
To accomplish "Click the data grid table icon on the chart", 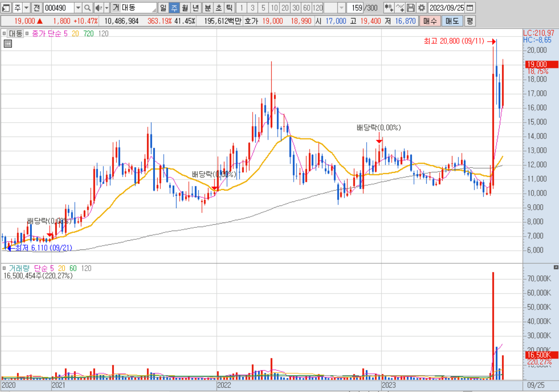I will point(7,44).
